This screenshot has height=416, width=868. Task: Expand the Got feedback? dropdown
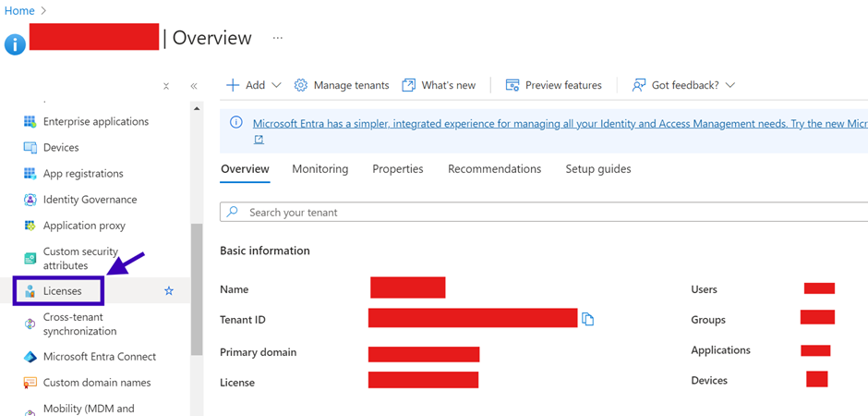pyautogui.click(x=683, y=85)
